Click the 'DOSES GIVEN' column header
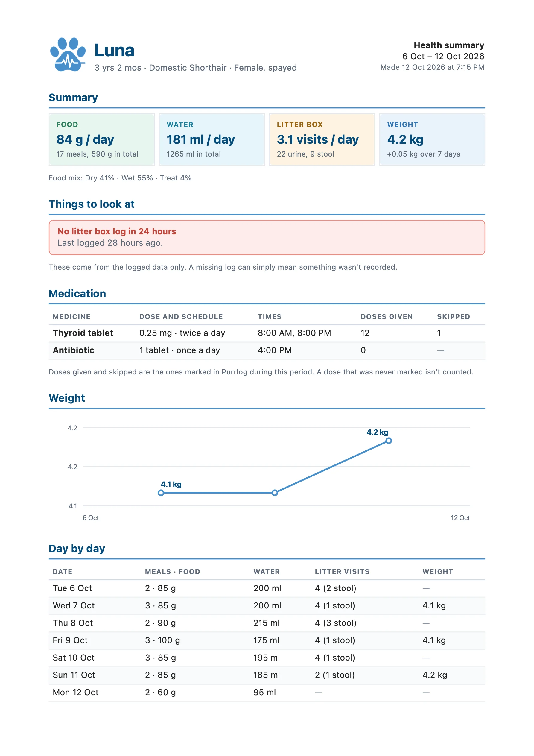This screenshot has height=756, width=534. [x=387, y=317]
